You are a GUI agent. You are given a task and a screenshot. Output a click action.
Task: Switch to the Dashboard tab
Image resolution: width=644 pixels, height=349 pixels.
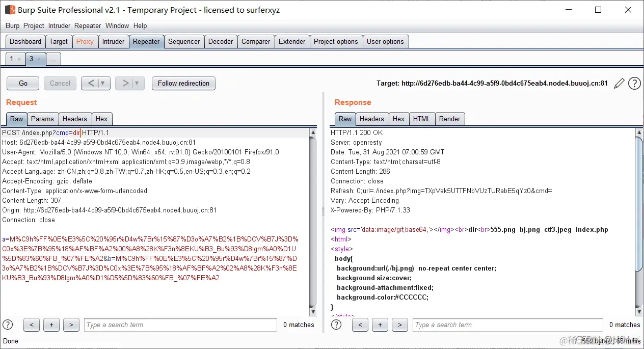point(25,42)
